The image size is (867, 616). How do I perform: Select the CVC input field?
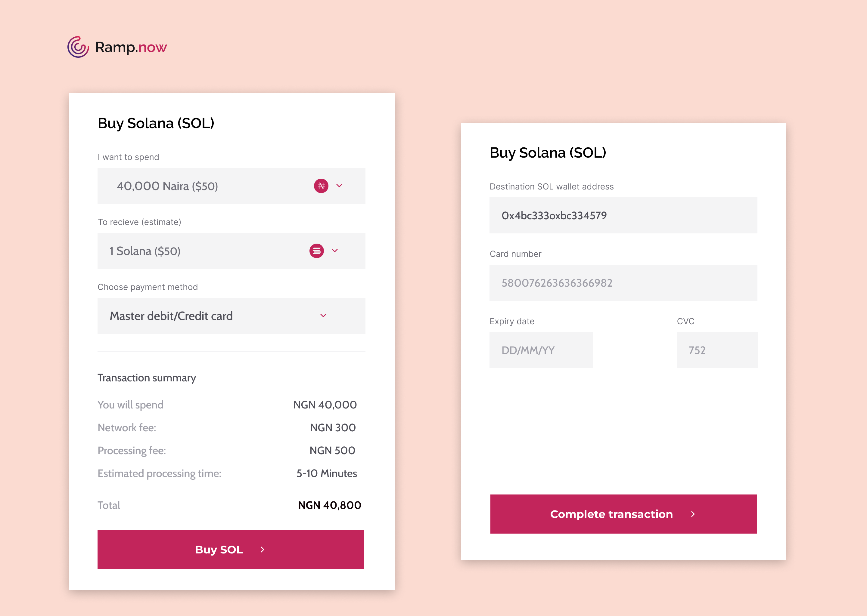tap(717, 350)
